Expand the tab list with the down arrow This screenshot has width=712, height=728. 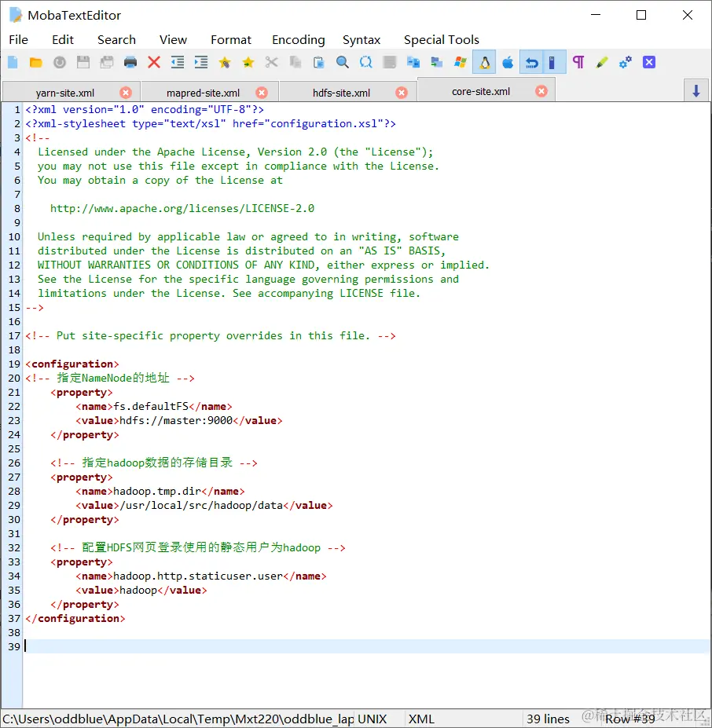click(695, 90)
